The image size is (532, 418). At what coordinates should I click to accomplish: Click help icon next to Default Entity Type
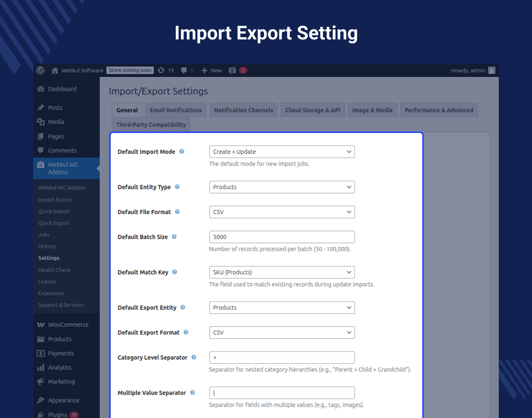pyautogui.click(x=177, y=187)
